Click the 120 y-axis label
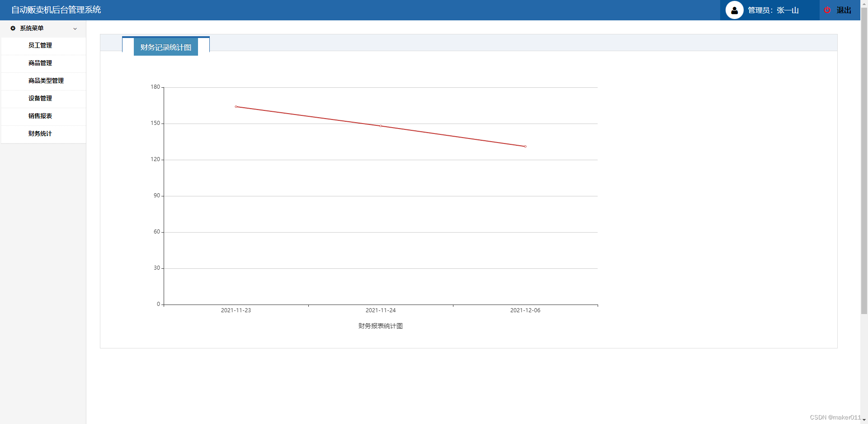The width and height of the screenshot is (868, 424). [x=156, y=159]
